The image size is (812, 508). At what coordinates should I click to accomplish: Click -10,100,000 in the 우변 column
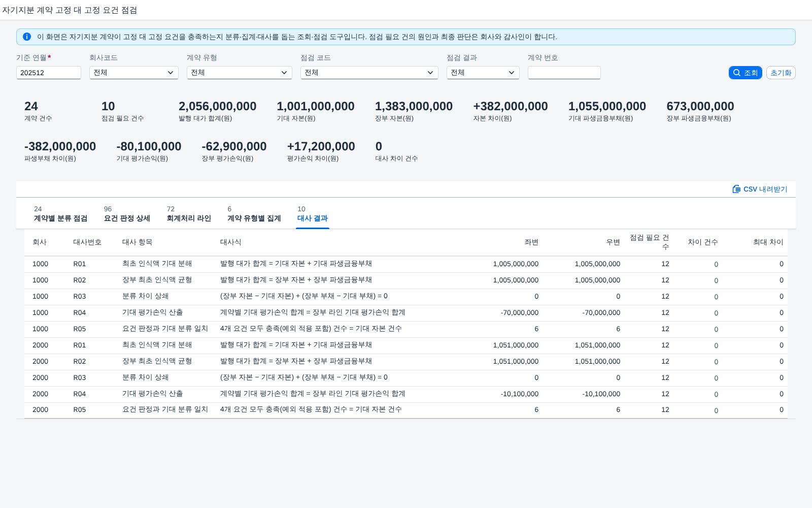[x=601, y=394]
